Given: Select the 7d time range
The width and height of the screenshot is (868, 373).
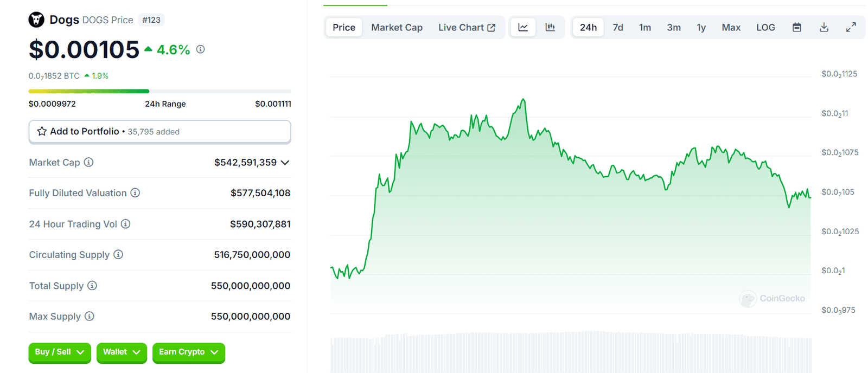Looking at the screenshot, I should click(x=618, y=27).
